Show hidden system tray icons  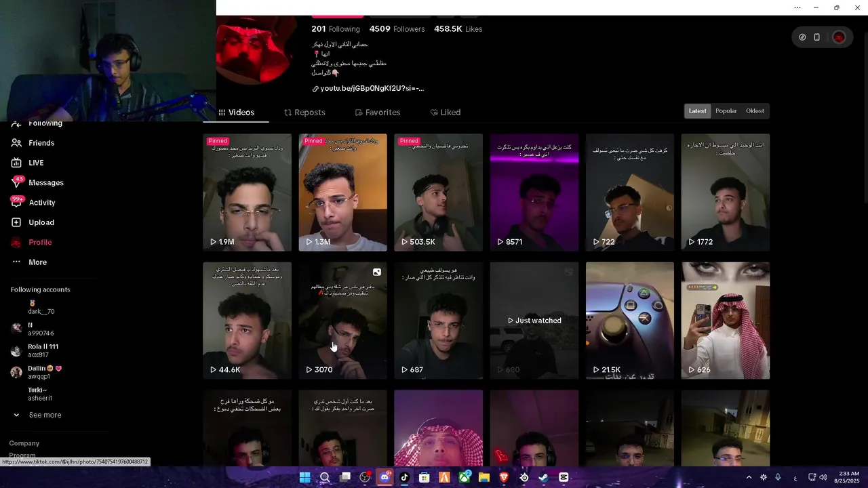[x=749, y=477]
